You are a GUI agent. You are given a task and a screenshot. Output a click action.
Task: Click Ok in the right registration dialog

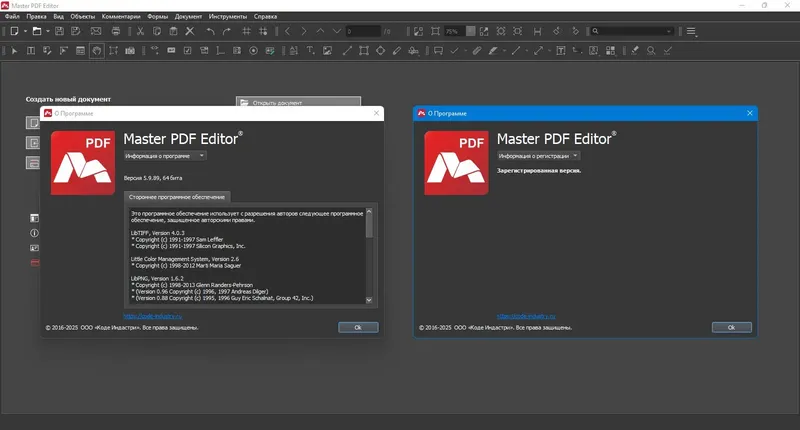732,327
